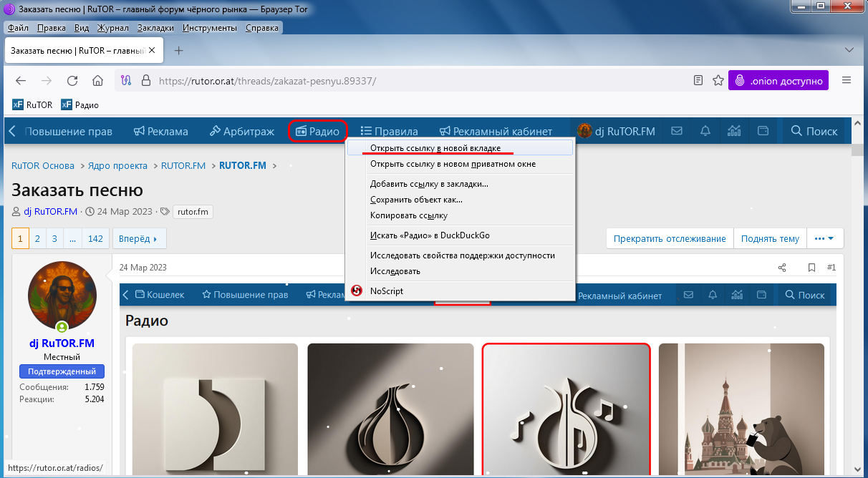Open the hamburger application menu
The height and width of the screenshot is (478, 868).
[847, 80]
